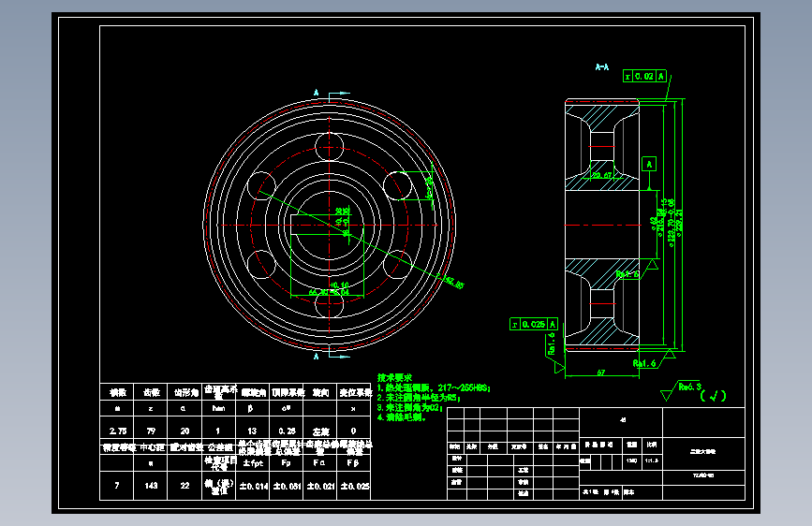Image resolution: width=812 pixels, height=526 pixels.
Task: Click the 1:1.5 scale cell
Action: tap(652, 460)
